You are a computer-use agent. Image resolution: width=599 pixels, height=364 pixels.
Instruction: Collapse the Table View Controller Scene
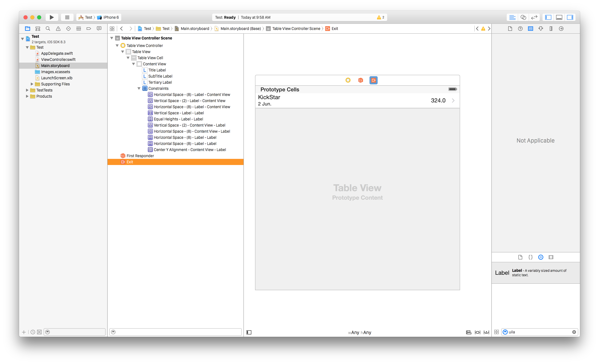tap(112, 38)
